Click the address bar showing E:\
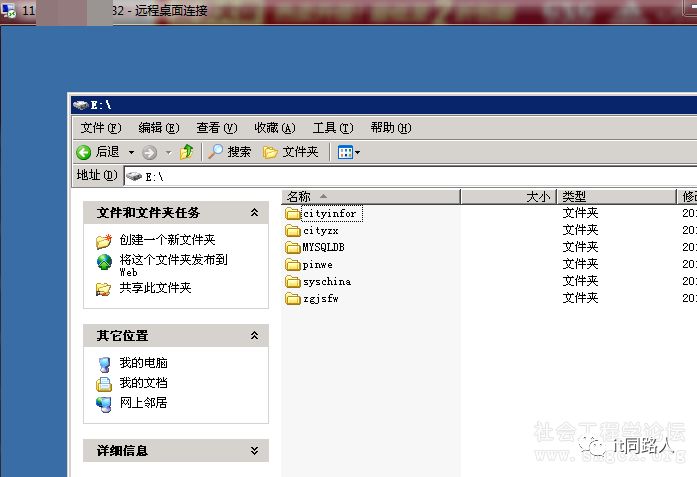Image resolution: width=697 pixels, height=477 pixels. click(400, 175)
